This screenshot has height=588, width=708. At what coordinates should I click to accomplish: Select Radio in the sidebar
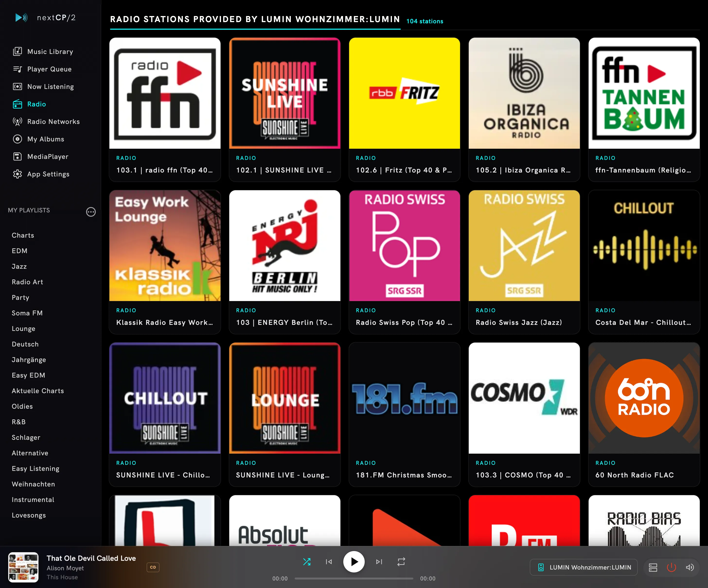coord(29,104)
